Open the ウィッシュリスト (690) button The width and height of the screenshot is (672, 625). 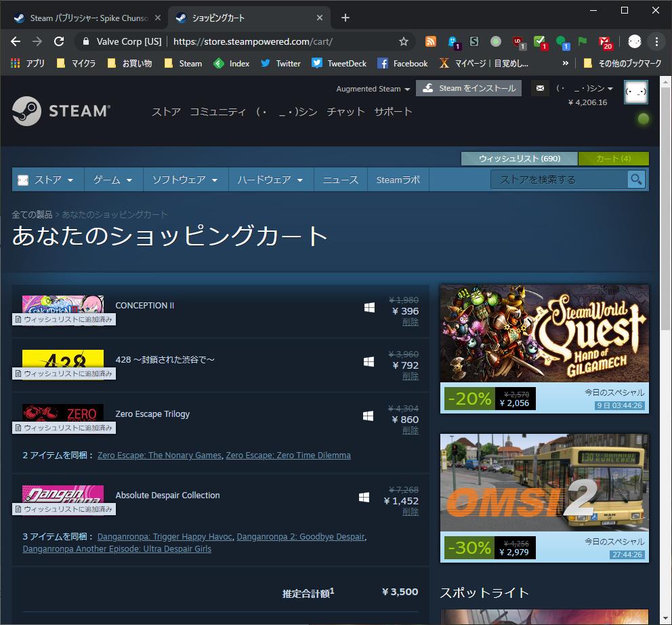click(520, 159)
